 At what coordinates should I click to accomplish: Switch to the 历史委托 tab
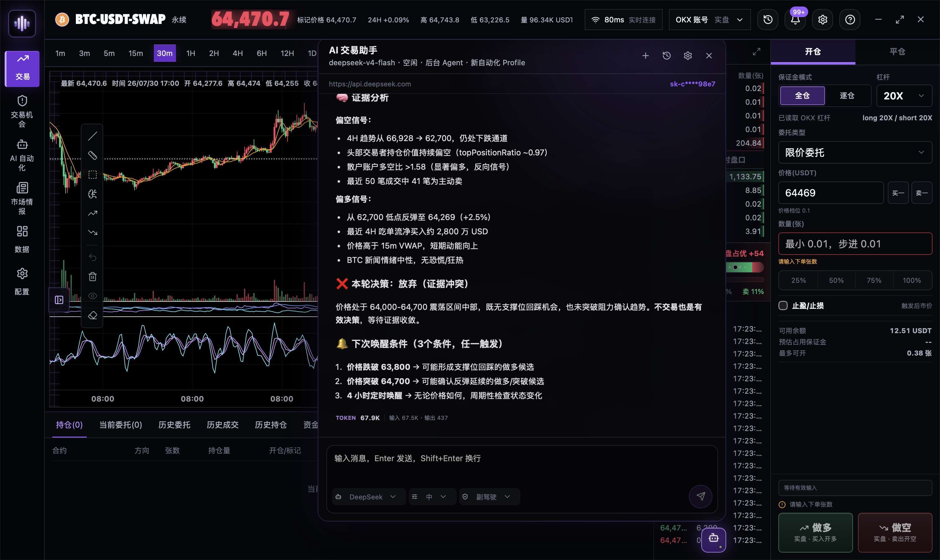(x=174, y=425)
